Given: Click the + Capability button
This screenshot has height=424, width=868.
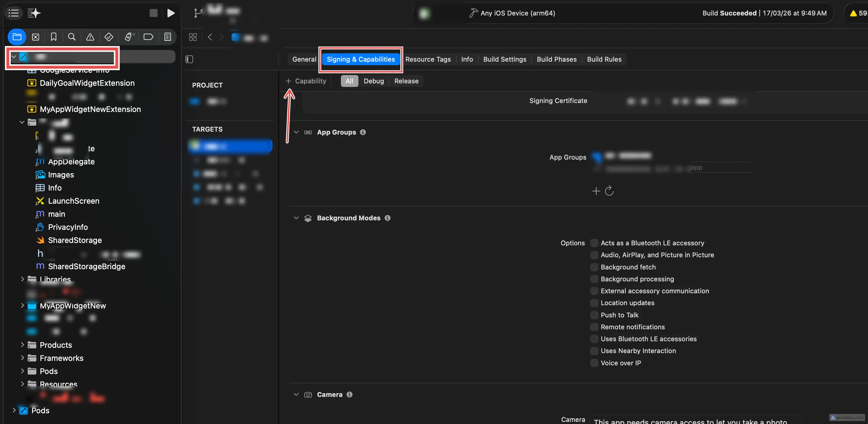Looking at the screenshot, I should [x=306, y=81].
